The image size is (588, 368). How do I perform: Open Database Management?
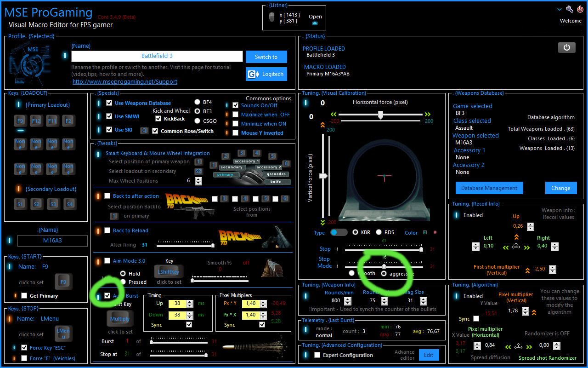489,188
